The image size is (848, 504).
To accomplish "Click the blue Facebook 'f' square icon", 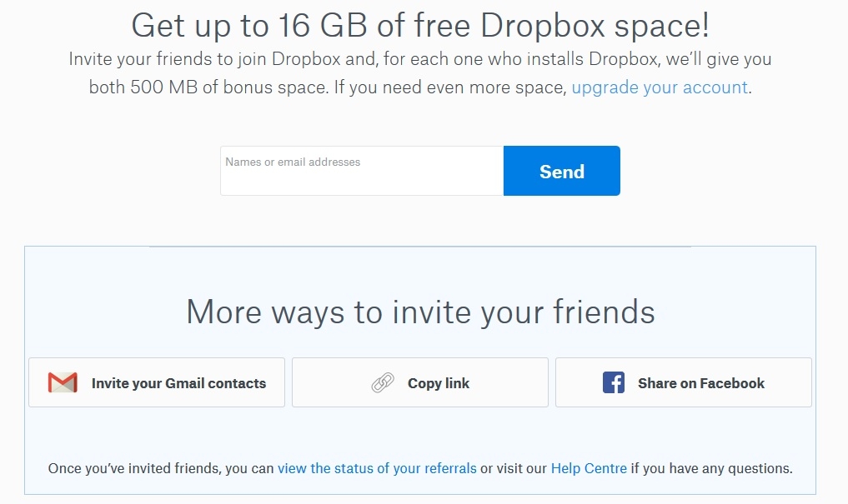I will tap(614, 382).
